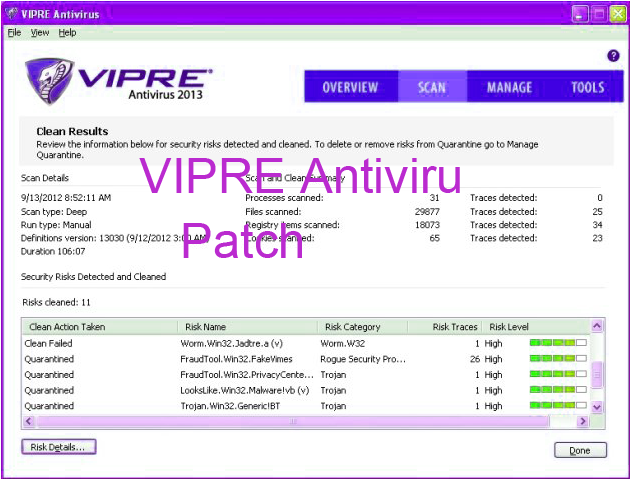This screenshot has width=630, height=479.
Task: Minimize the VIPRE Antivirus window
Action: (x=580, y=14)
